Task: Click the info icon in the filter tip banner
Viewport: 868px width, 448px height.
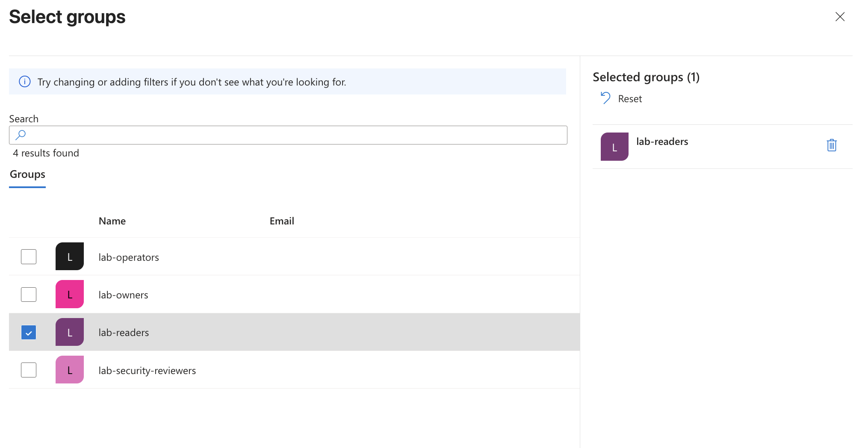Action: [x=25, y=82]
